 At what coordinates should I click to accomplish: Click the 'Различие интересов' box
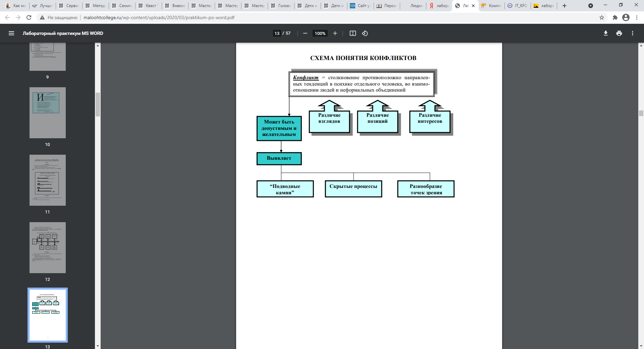pyautogui.click(x=430, y=121)
